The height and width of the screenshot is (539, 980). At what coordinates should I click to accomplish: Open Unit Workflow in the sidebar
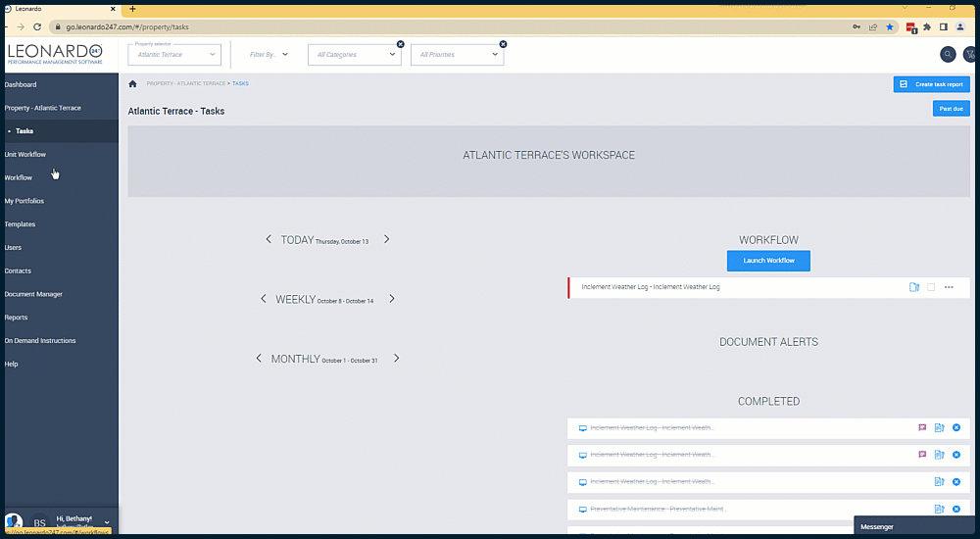pos(25,155)
